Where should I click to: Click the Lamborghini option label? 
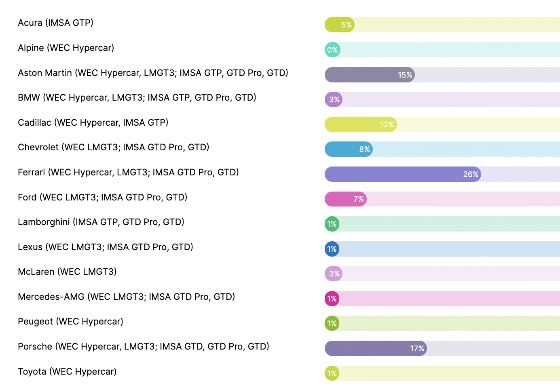(x=101, y=222)
